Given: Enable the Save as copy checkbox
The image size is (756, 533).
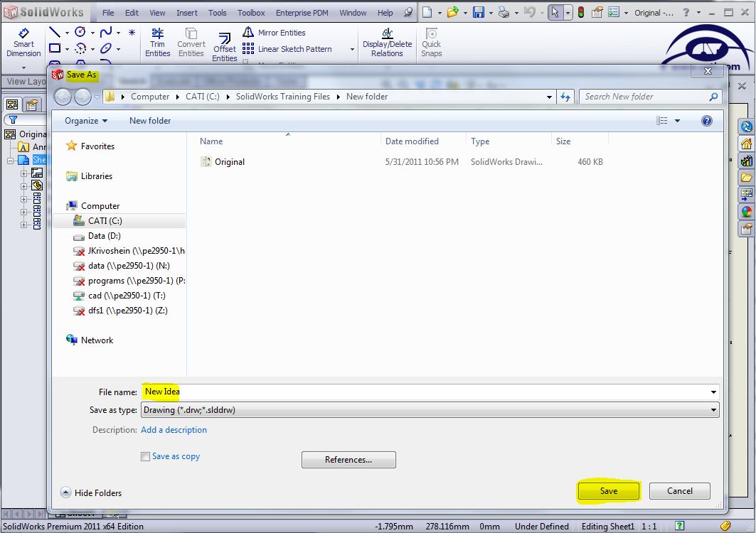Looking at the screenshot, I should tap(146, 457).
